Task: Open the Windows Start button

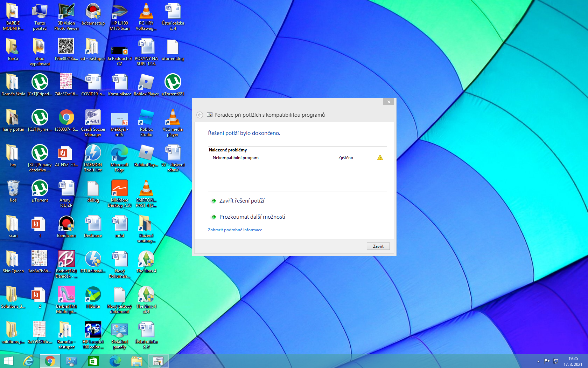Action: (x=8, y=361)
